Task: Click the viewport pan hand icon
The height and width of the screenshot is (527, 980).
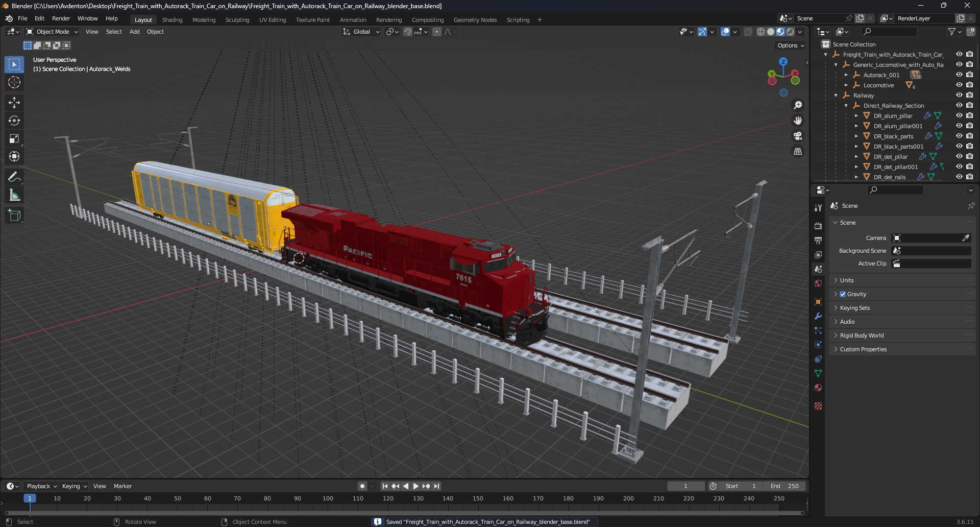Action: (797, 121)
